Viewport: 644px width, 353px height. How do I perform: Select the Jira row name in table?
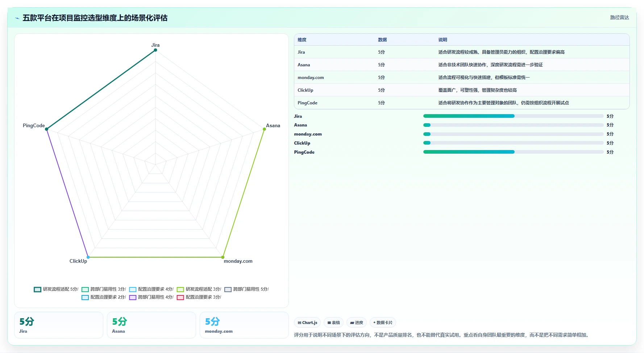click(x=301, y=52)
